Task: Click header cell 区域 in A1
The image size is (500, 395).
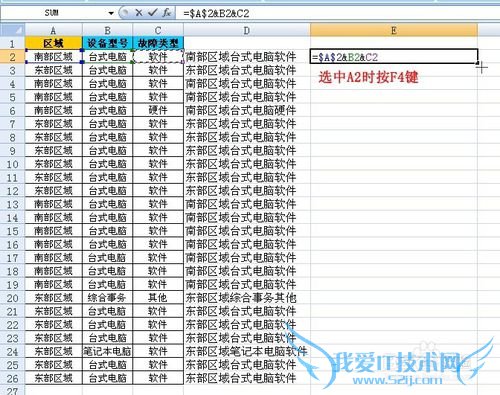Action: (x=53, y=43)
